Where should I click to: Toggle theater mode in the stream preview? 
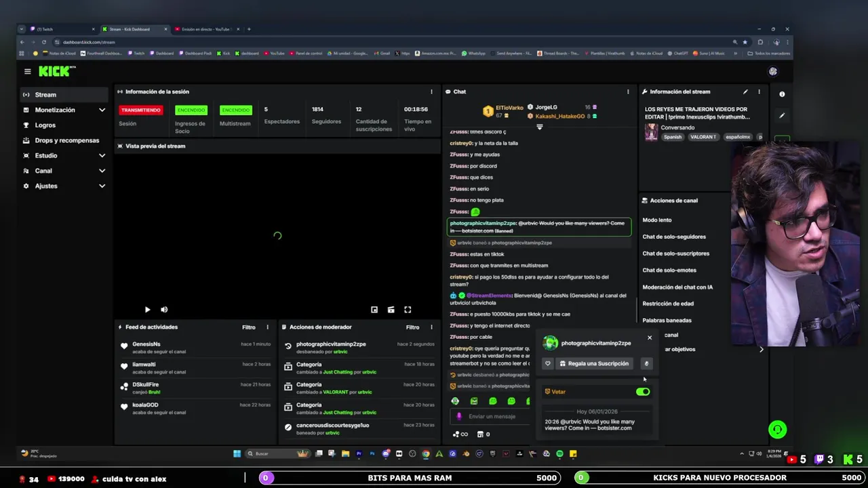point(391,310)
